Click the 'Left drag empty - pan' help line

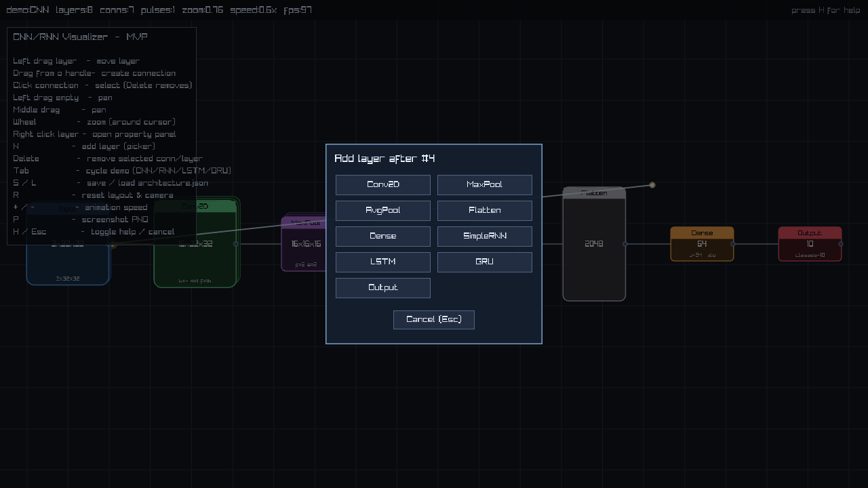coord(63,98)
